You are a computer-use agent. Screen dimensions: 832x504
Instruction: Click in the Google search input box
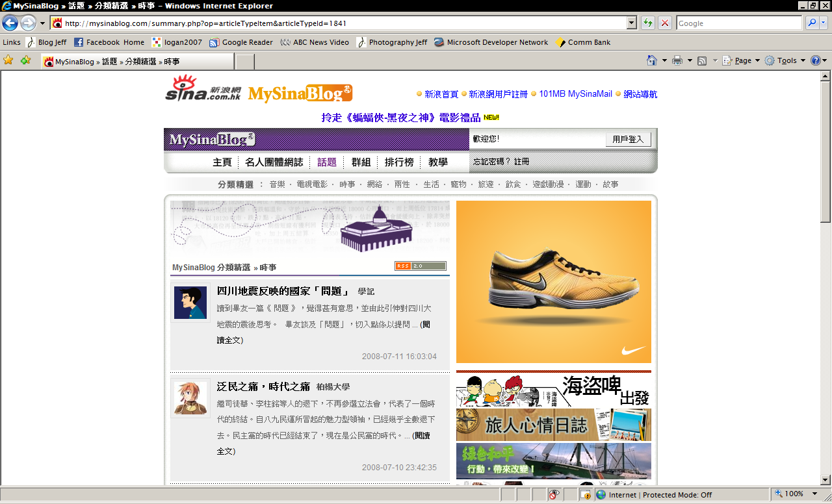[x=738, y=23]
